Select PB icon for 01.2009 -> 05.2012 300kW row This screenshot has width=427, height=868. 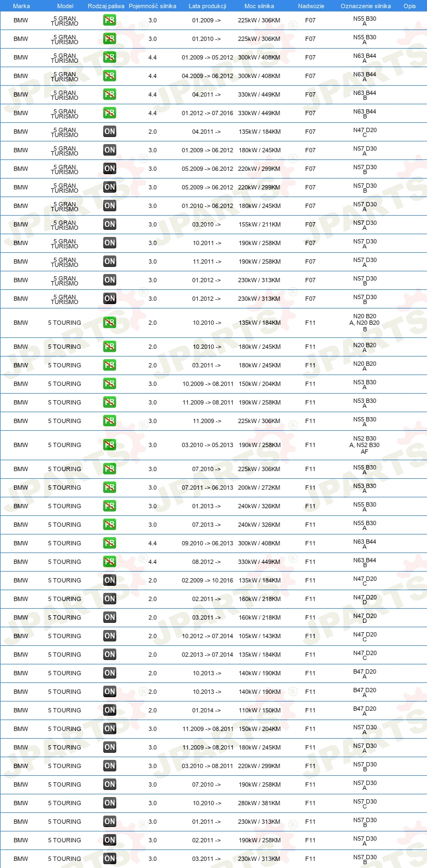(110, 57)
